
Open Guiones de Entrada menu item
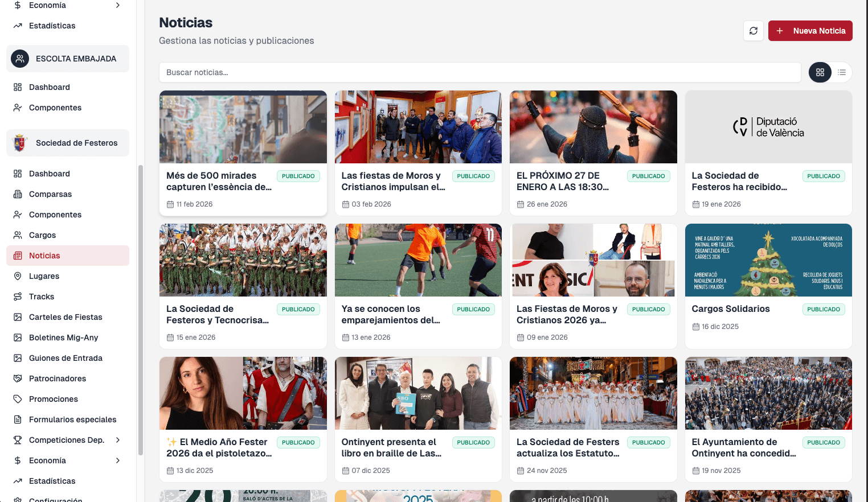click(x=65, y=358)
